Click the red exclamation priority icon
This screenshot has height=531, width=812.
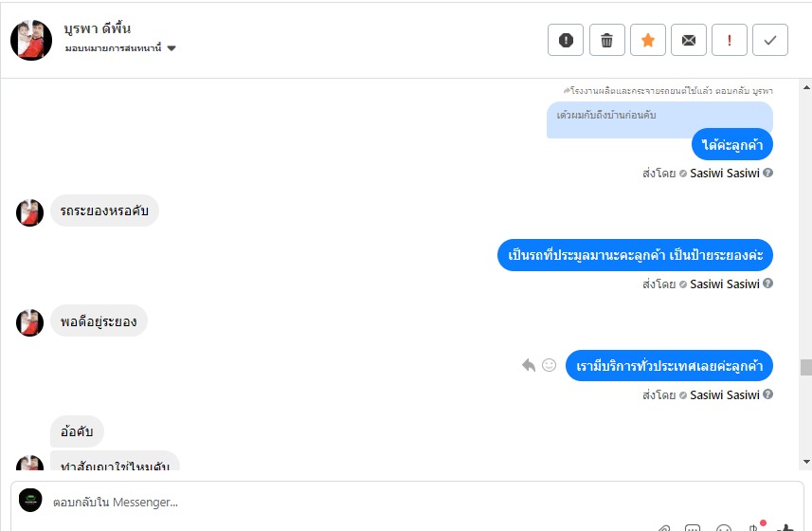pyautogui.click(x=730, y=40)
